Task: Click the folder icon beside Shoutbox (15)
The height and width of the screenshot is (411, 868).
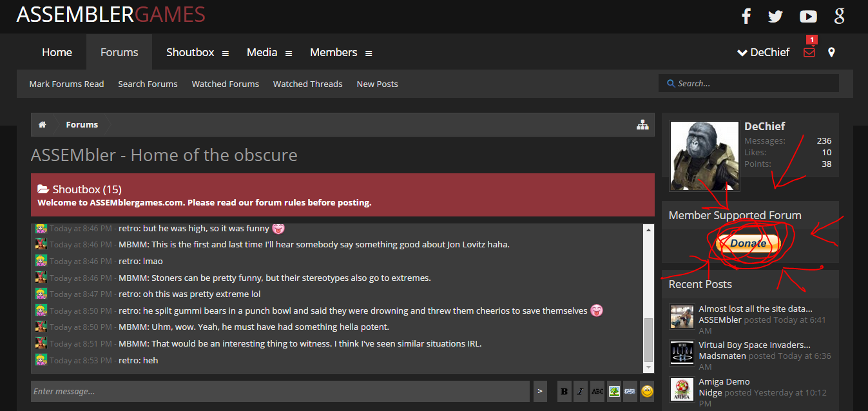Action: pos(43,189)
